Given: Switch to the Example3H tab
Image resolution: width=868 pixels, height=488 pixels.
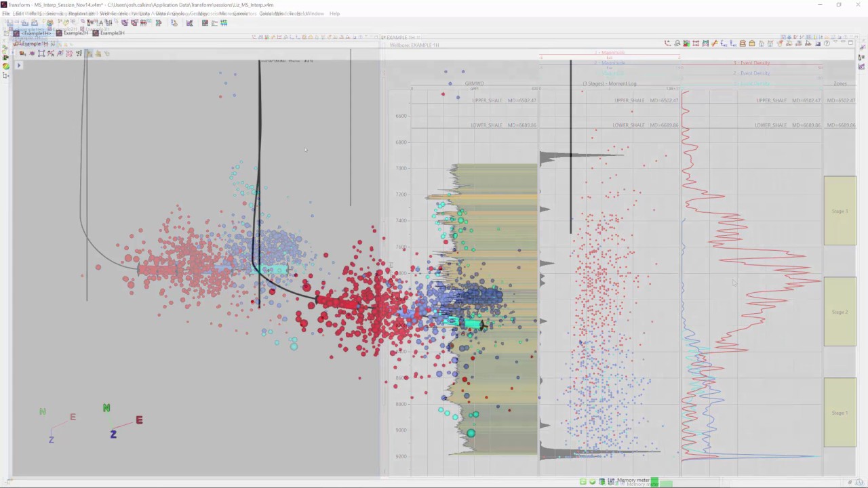Looking at the screenshot, I should pyautogui.click(x=108, y=33).
